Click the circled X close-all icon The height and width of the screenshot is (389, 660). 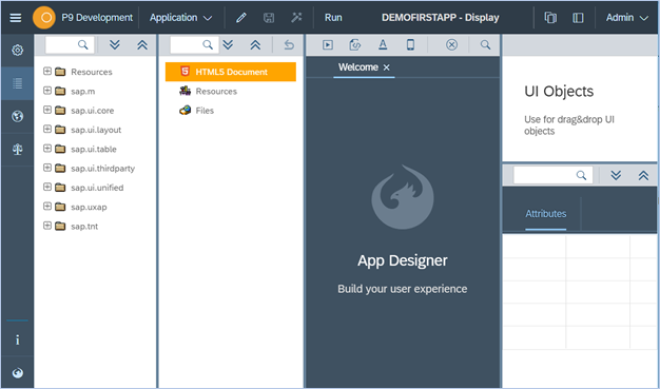452,45
